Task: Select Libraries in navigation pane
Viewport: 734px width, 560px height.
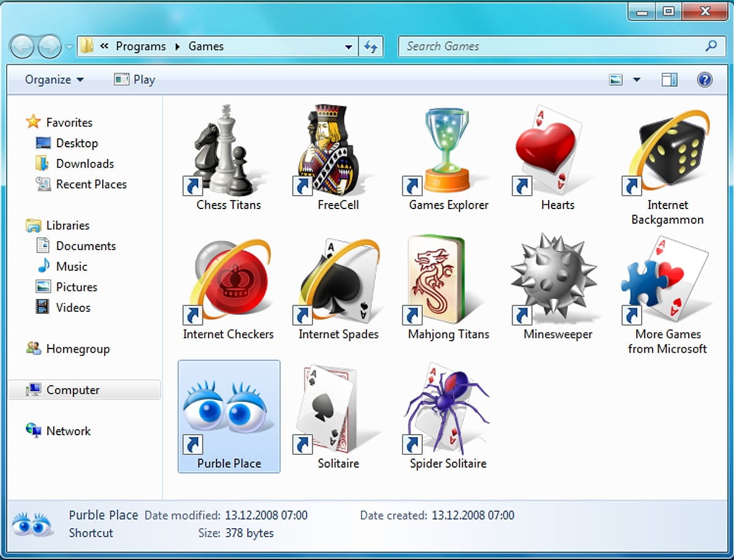Action: (68, 225)
